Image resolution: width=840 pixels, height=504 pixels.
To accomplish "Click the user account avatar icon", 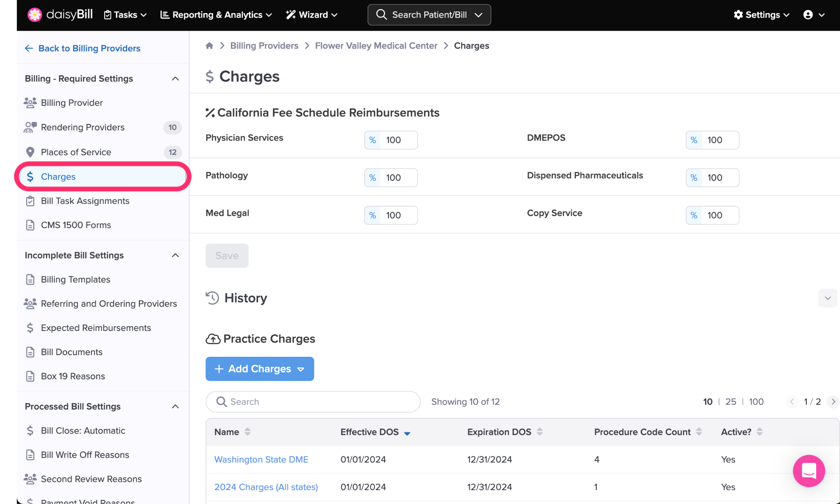I will pos(808,15).
